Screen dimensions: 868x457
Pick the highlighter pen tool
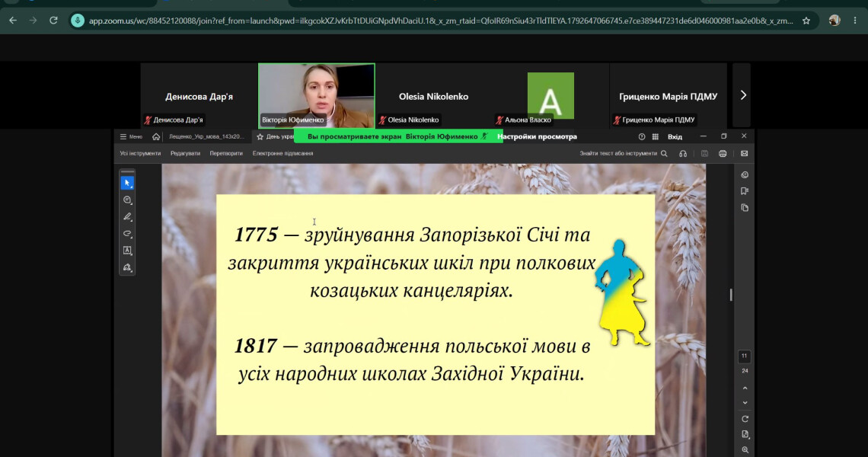[127, 216]
